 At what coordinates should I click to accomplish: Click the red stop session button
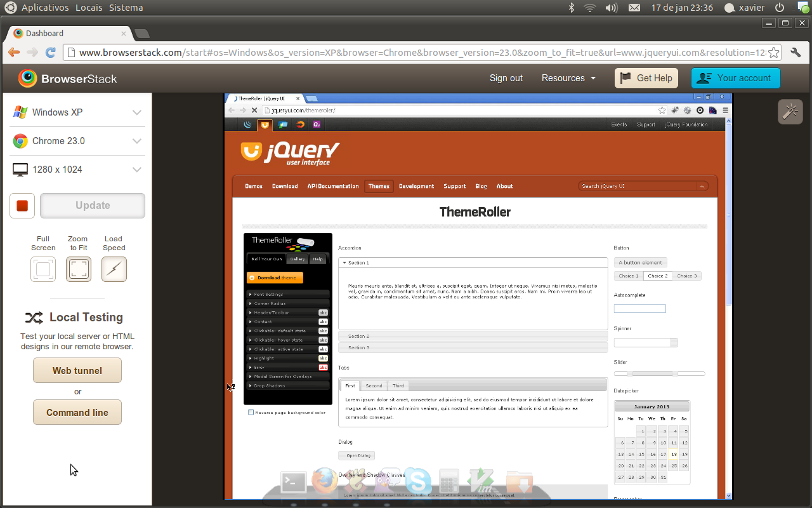point(22,206)
